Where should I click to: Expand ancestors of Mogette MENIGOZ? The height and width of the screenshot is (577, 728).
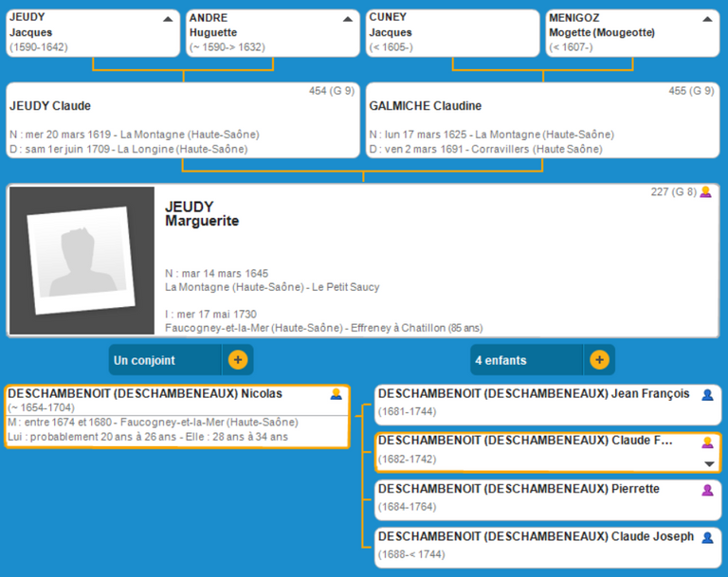coord(707,18)
